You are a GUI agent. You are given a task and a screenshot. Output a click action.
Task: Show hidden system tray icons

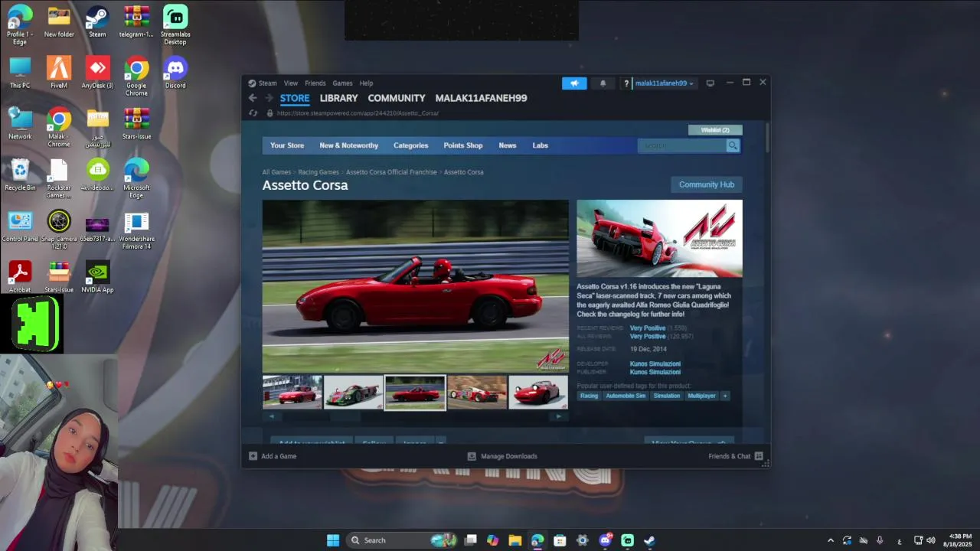click(831, 540)
